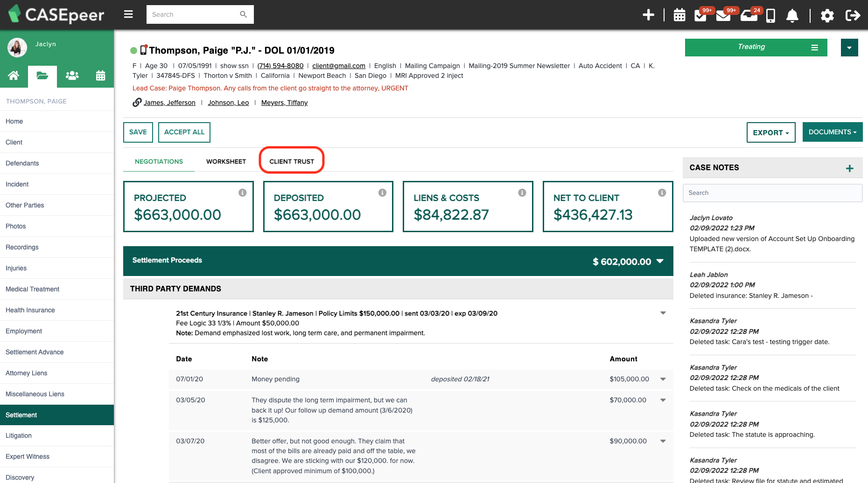Click the Case Notes search field
The height and width of the screenshot is (483, 868).
pyautogui.click(x=772, y=193)
